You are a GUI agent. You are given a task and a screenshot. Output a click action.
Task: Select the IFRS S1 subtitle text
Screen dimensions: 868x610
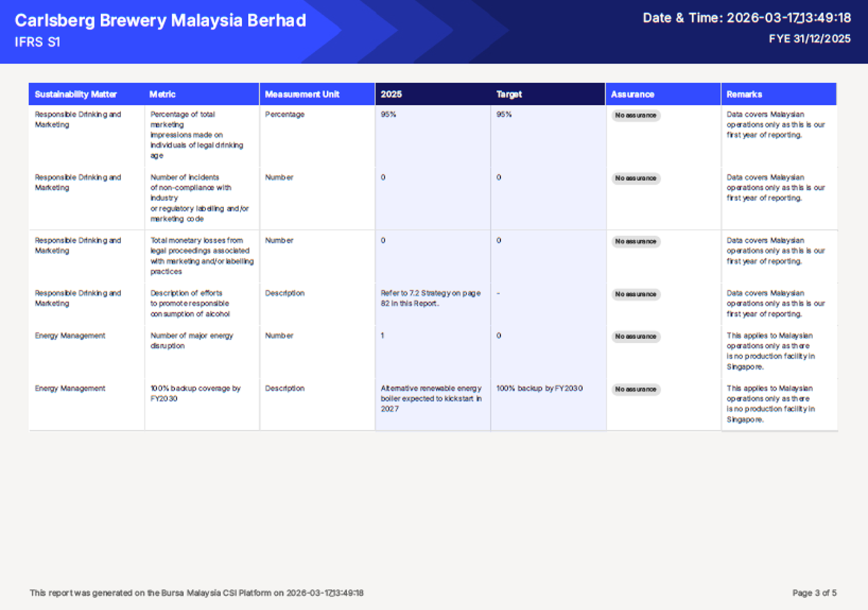(x=37, y=42)
